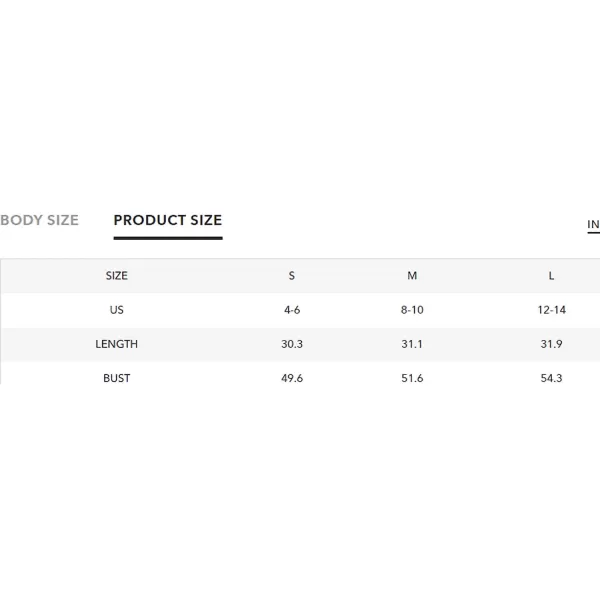Select the PRODUCT SIZE tab
This screenshot has width=600, height=600.
click(x=168, y=220)
